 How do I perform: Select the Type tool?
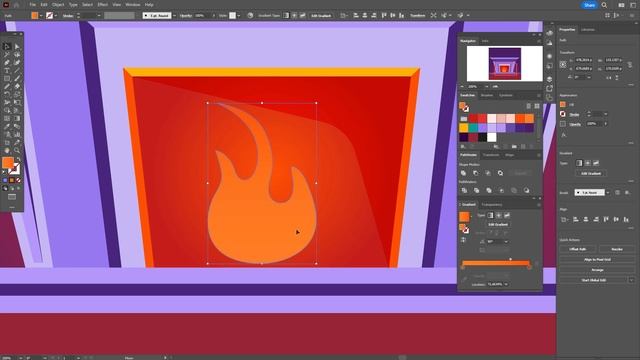coord(7,71)
